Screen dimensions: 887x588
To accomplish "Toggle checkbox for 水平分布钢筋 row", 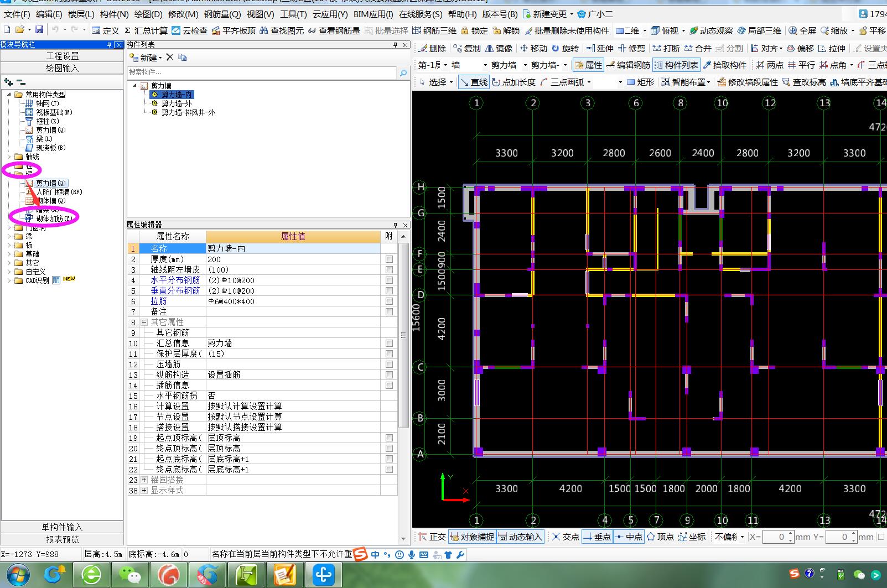I will coord(389,280).
